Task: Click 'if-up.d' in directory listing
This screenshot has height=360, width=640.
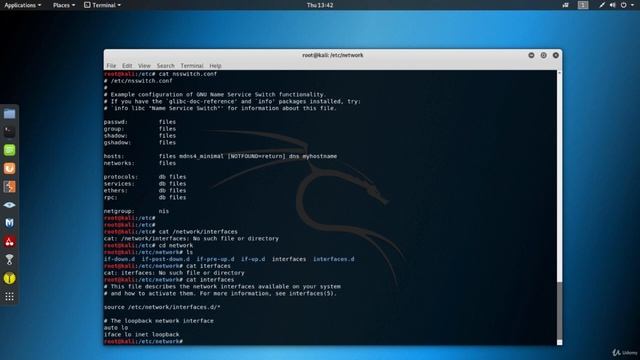Action: [x=253, y=259]
